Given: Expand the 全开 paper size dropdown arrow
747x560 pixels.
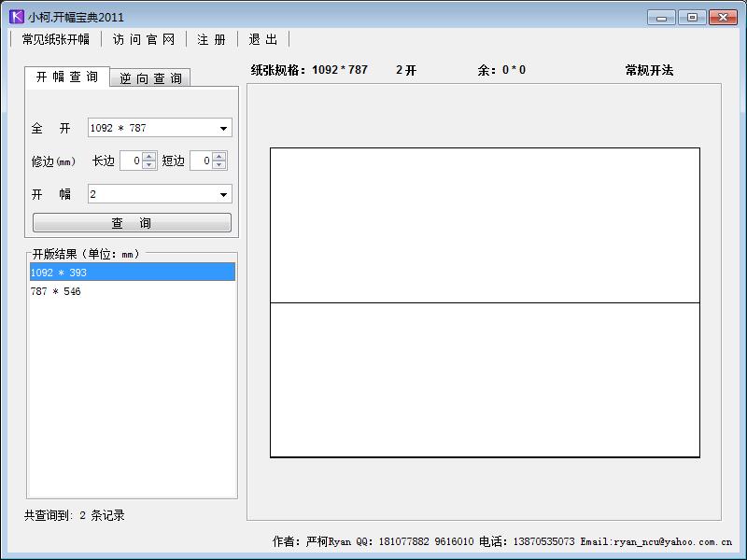Looking at the screenshot, I should coord(223,128).
